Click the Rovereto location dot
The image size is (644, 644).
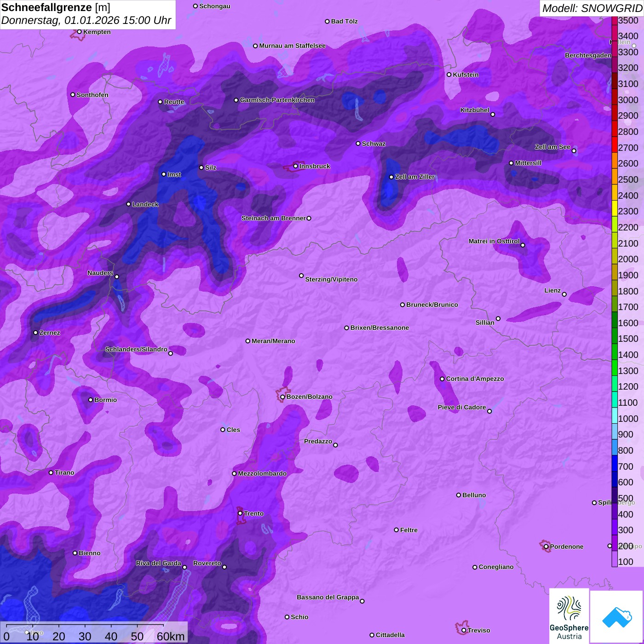coord(224,567)
